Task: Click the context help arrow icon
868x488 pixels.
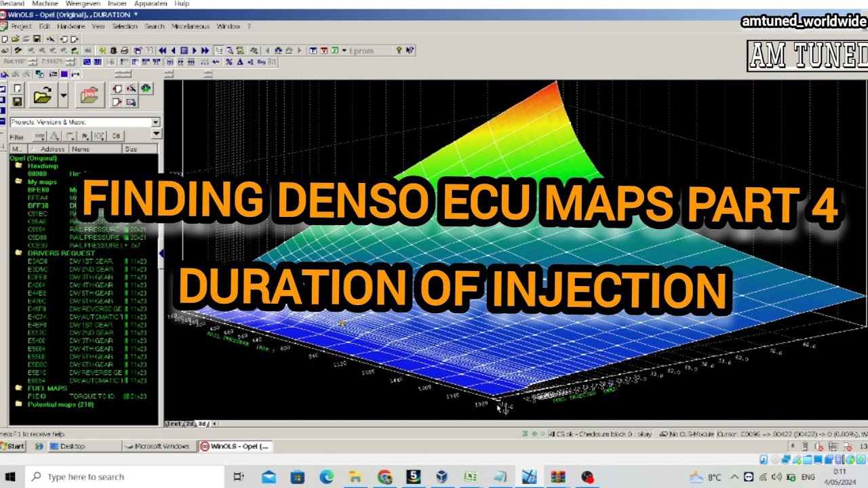Action: point(410,51)
